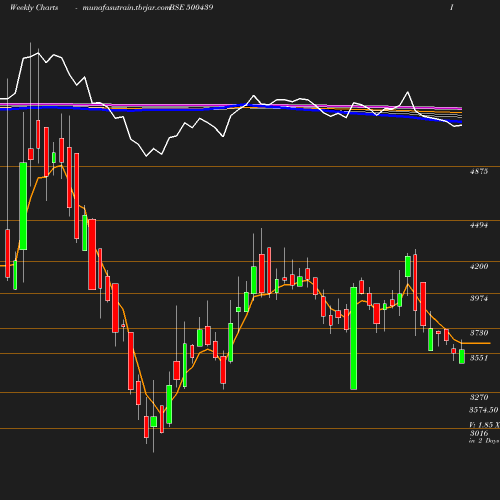Click the 3974 price level label
The height and width of the screenshot is (500, 500).
(479, 298)
